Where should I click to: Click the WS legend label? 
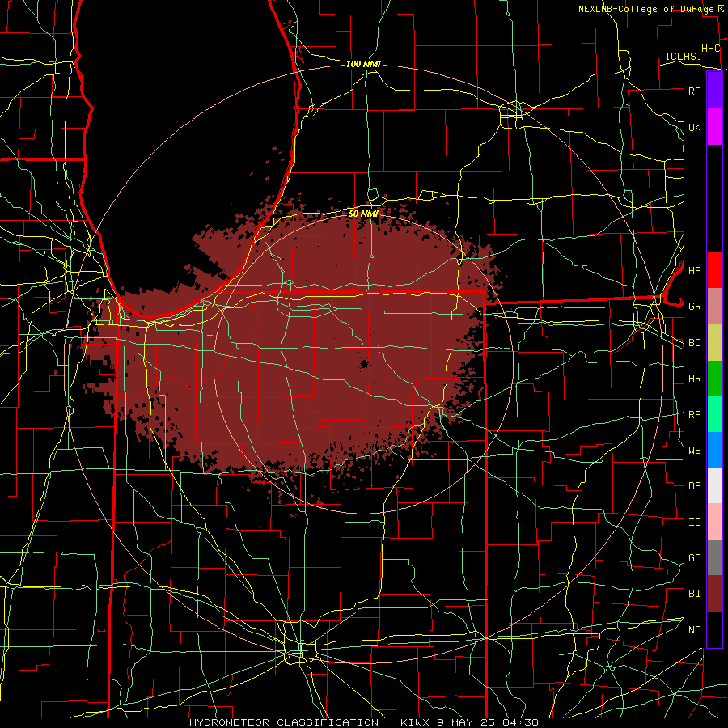pyautogui.click(x=694, y=451)
